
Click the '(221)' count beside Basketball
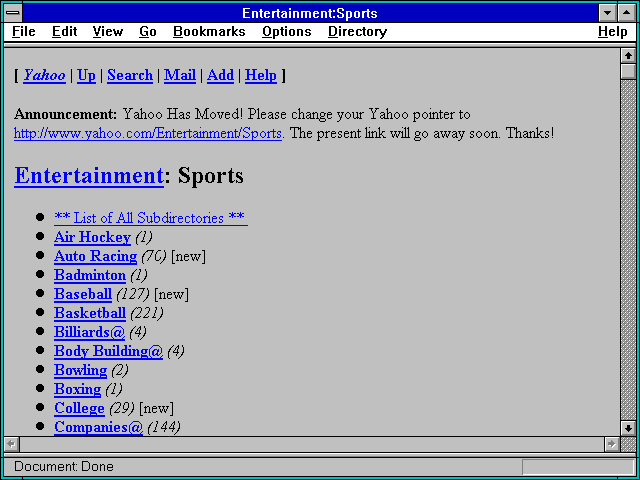tap(147, 313)
